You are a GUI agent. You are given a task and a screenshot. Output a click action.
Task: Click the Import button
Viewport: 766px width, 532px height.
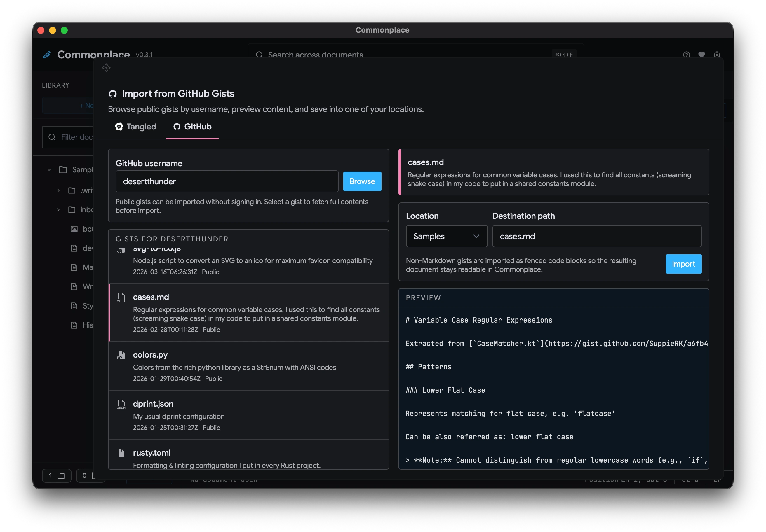[x=683, y=264]
